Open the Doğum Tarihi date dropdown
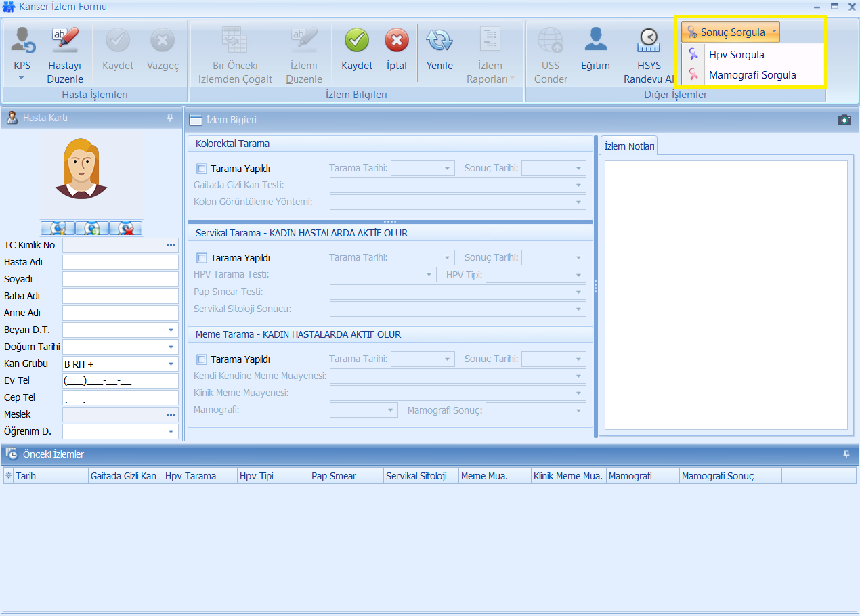 tap(171, 347)
